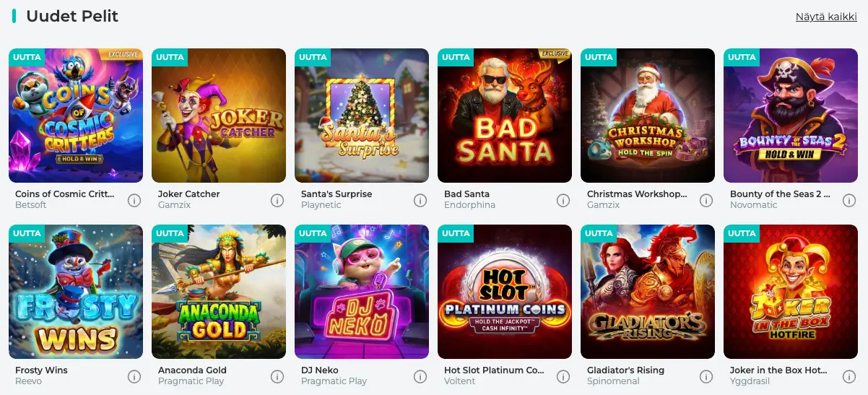Open the DJ Neko game thumbnail
868x395 pixels.
(x=362, y=292)
